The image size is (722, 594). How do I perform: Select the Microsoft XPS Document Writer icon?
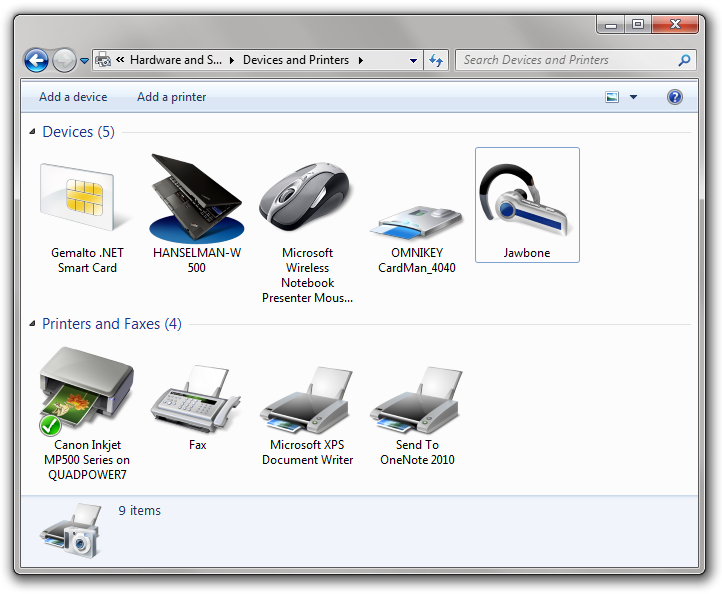[x=306, y=400]
